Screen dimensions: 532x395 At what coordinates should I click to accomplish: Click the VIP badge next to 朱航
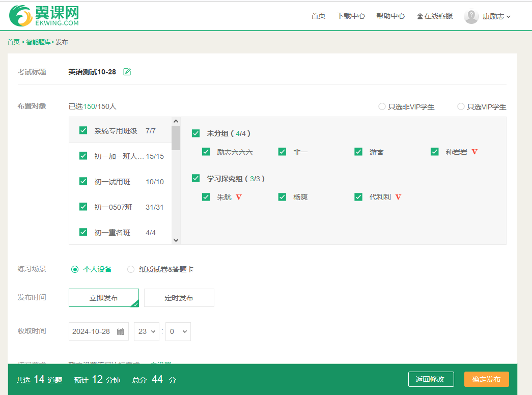coord(239,197)
